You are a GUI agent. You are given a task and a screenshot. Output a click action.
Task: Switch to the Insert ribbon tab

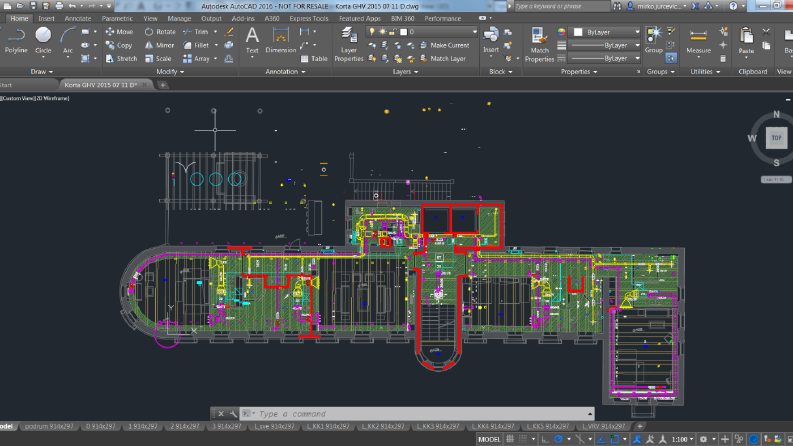click(x=46, y=18)
